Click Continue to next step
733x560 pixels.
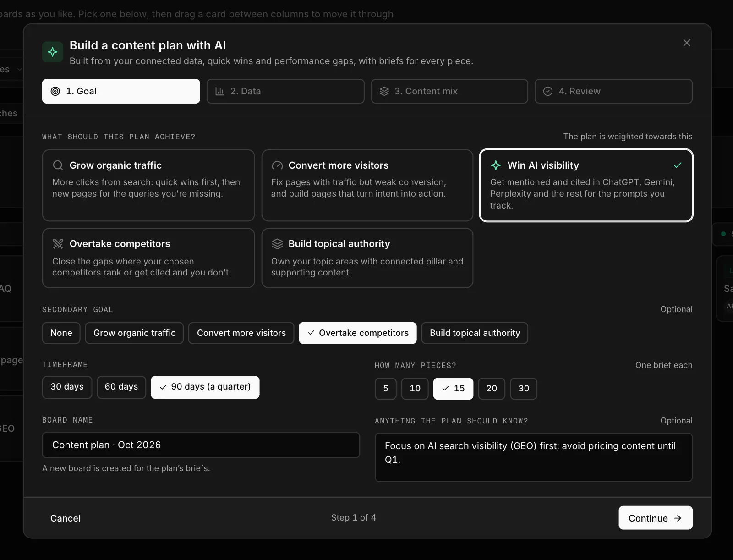(656, 518)
